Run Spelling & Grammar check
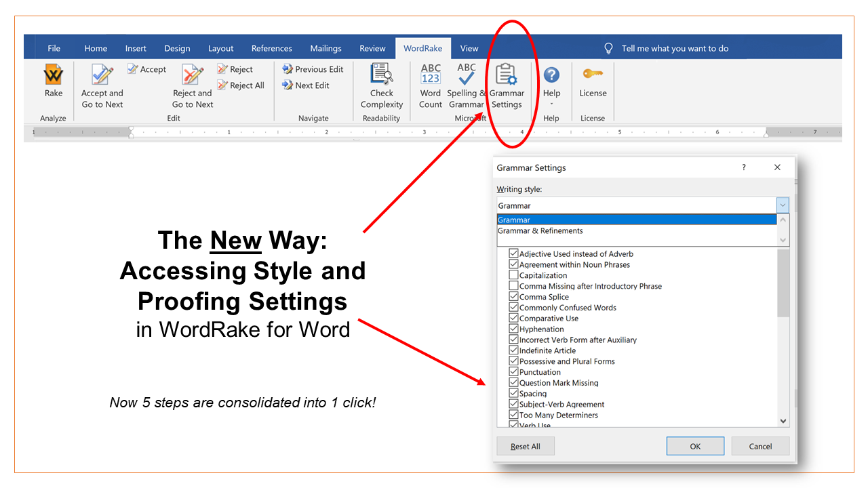The image size is (868, 488). pos(467,86)
